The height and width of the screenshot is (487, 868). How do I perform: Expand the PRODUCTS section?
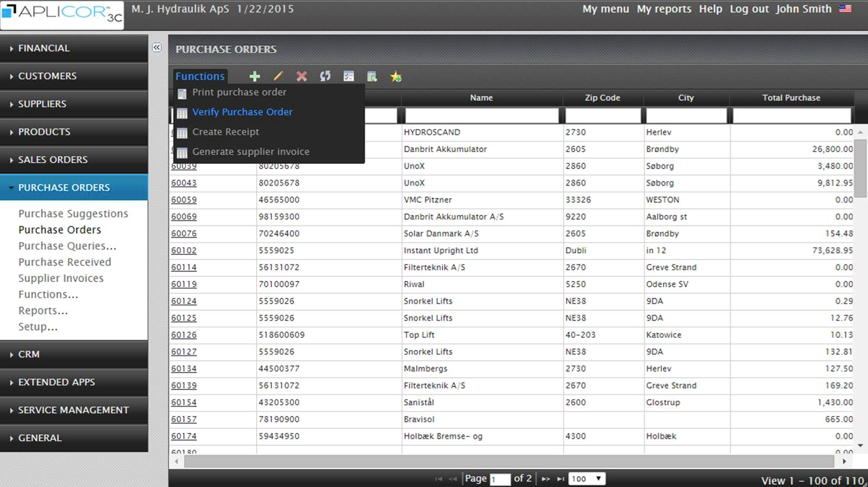click(73, 132)
